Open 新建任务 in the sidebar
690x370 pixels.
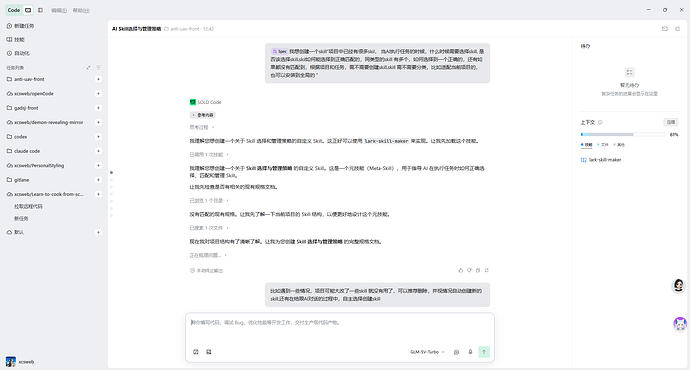point(20,26)
